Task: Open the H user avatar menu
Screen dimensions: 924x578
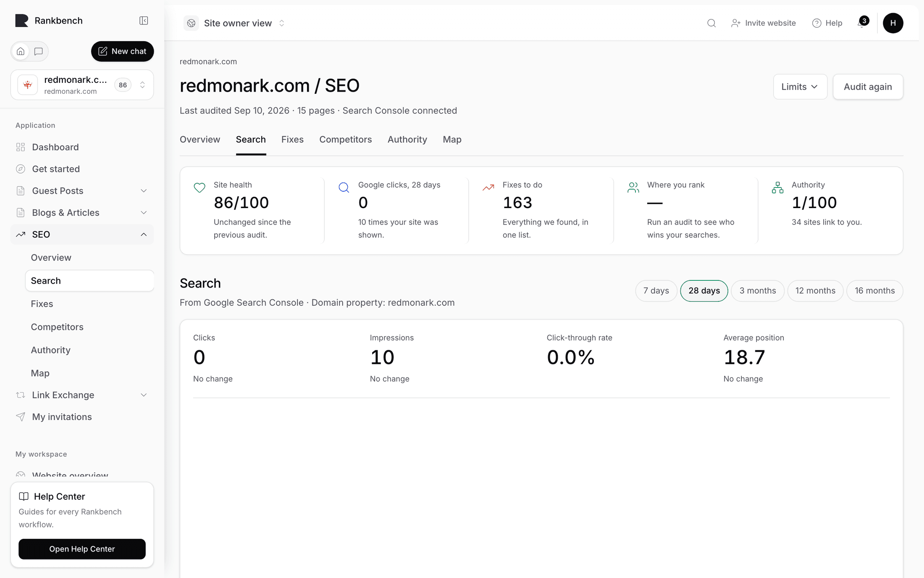Action: pyautogui.click(x=893, y=23)
